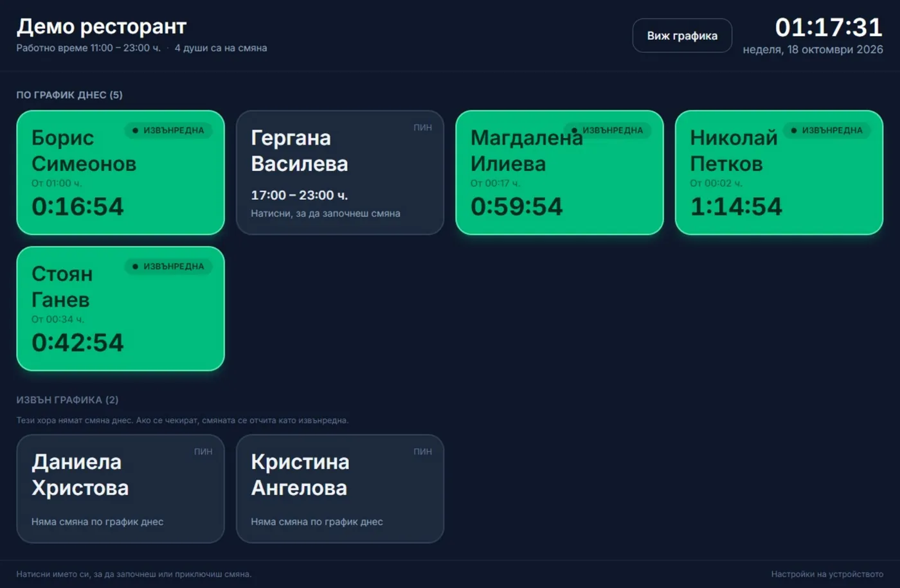The width and height of the screenshot is (900, 588).
Task: Click ИЗВЪНРЕДНА badge on Николай Петков's card
Action: pos(827,130)
